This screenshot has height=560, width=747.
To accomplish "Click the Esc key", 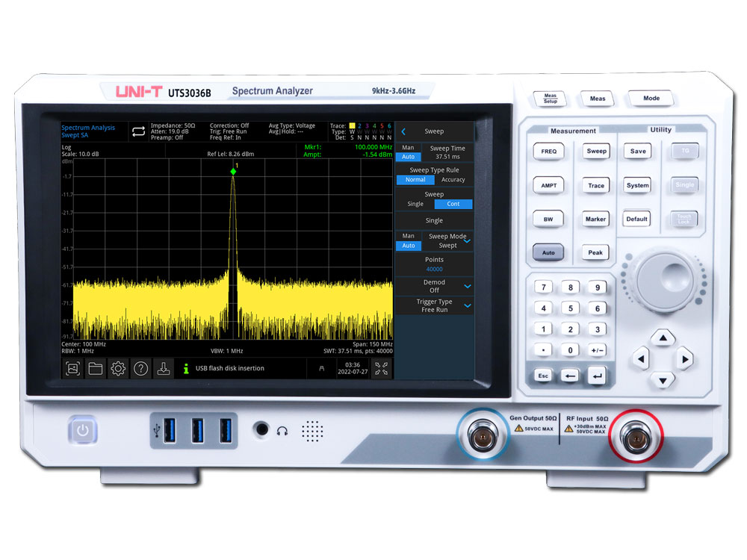I will coord(543,376).
